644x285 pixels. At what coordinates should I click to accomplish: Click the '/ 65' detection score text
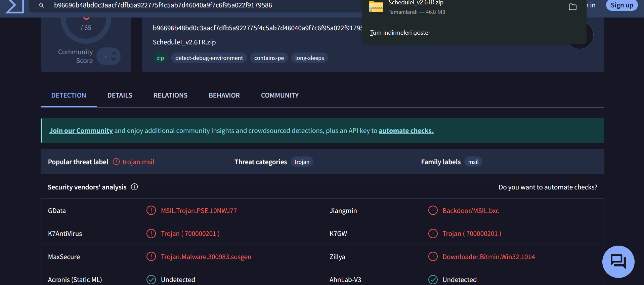pos(86,28)
